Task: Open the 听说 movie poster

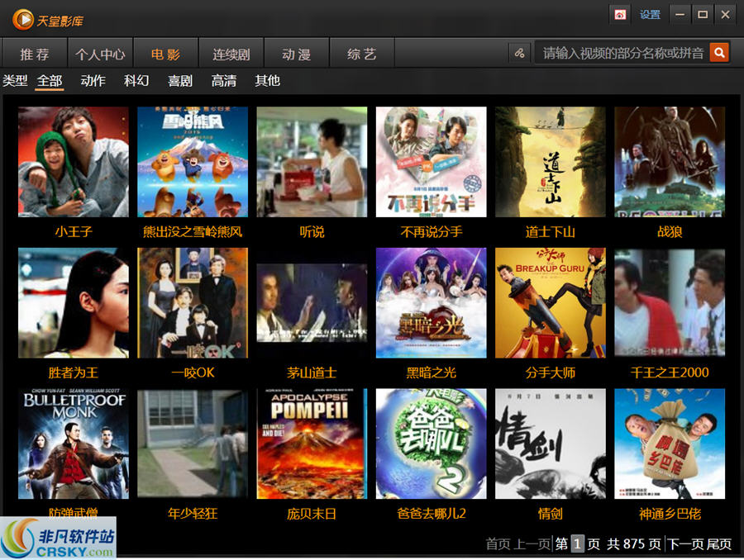Action: click(x=312, y=162)
